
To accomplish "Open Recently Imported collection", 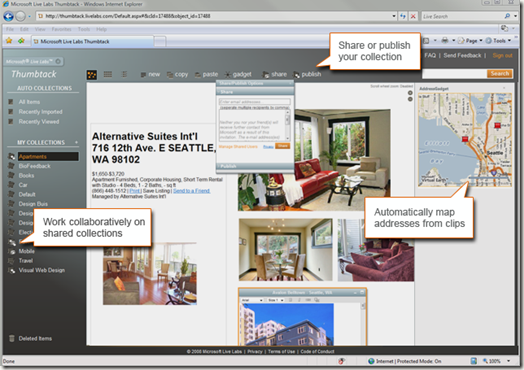I will pos(40,112).
